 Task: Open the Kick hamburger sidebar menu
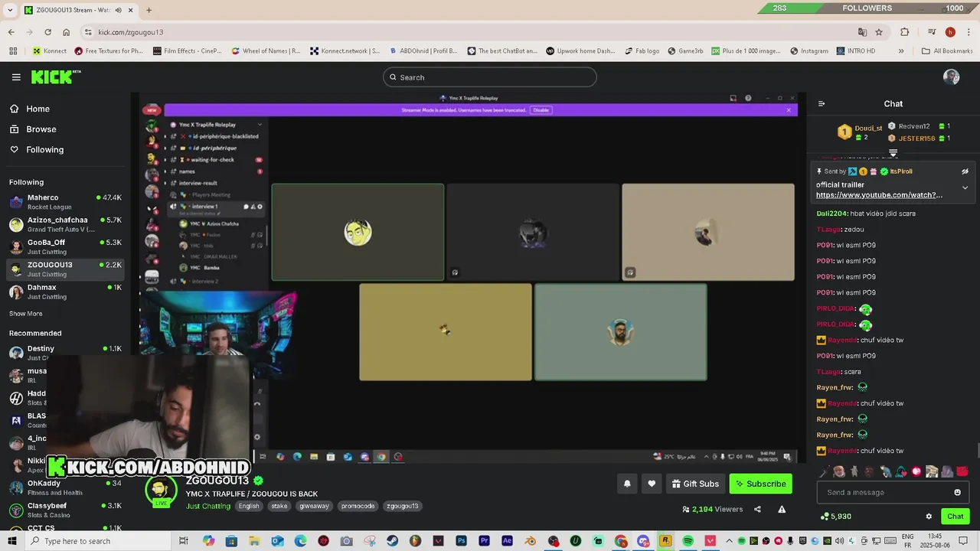tap(16, 77)
